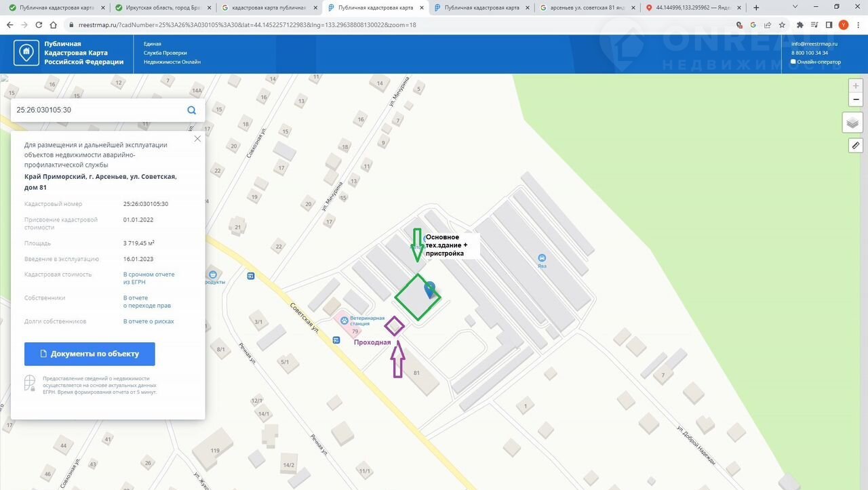
Task: Zoom in the map with plus button
Action: tap(856, 86)
